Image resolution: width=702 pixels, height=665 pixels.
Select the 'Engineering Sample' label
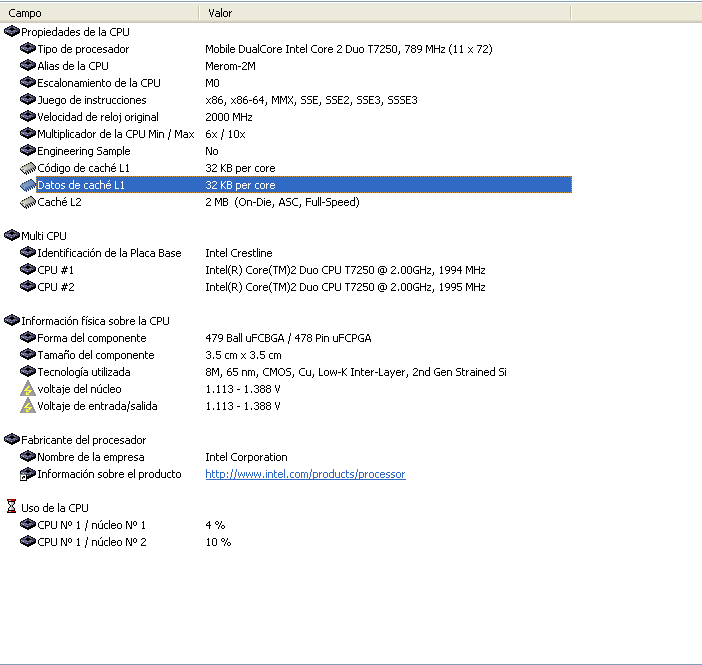click(x=84, y=151)
